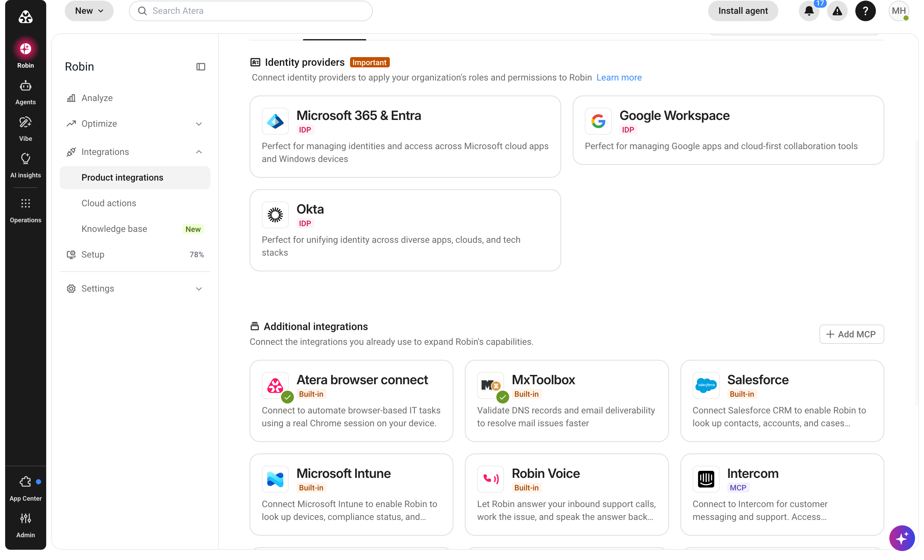This screenshot has height=560, width=924.
Task: Collapse the Integrations menu chevron
Action: 199,152
